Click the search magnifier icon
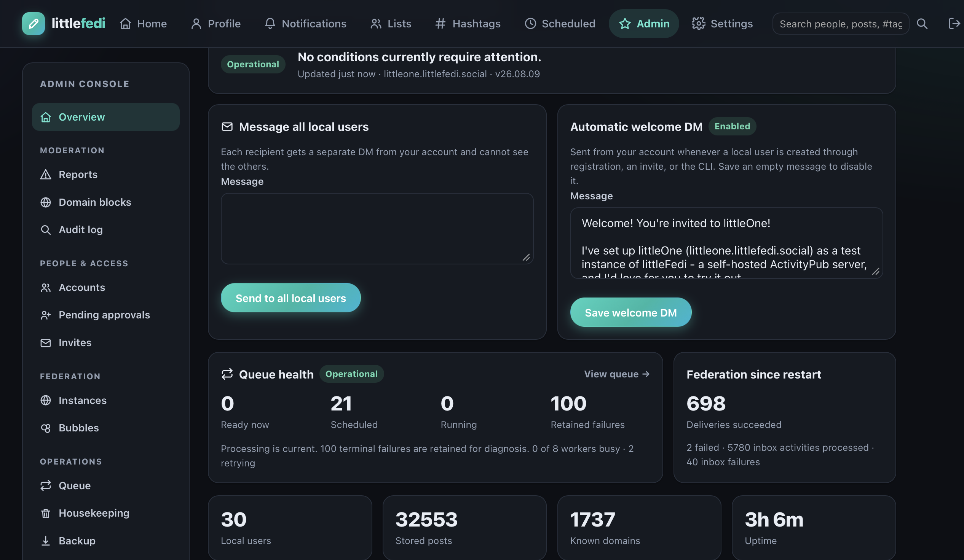This screenshot has width=964, height=560. click(x=922, y=24)
